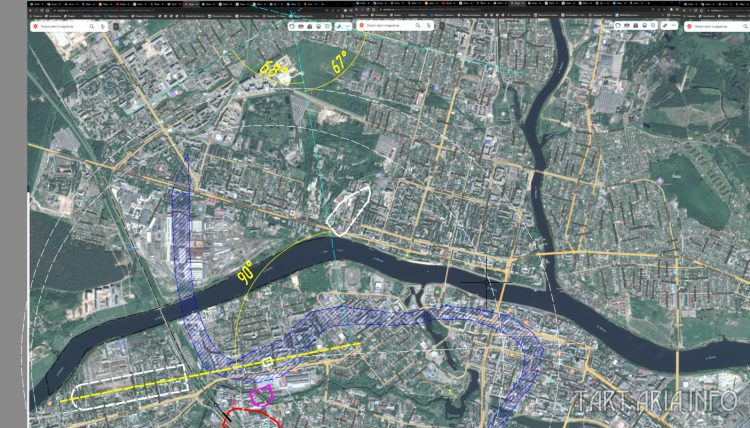
Task: Click the magnifier search icon in leftmost map panel
Action: [x=92, y=26]
